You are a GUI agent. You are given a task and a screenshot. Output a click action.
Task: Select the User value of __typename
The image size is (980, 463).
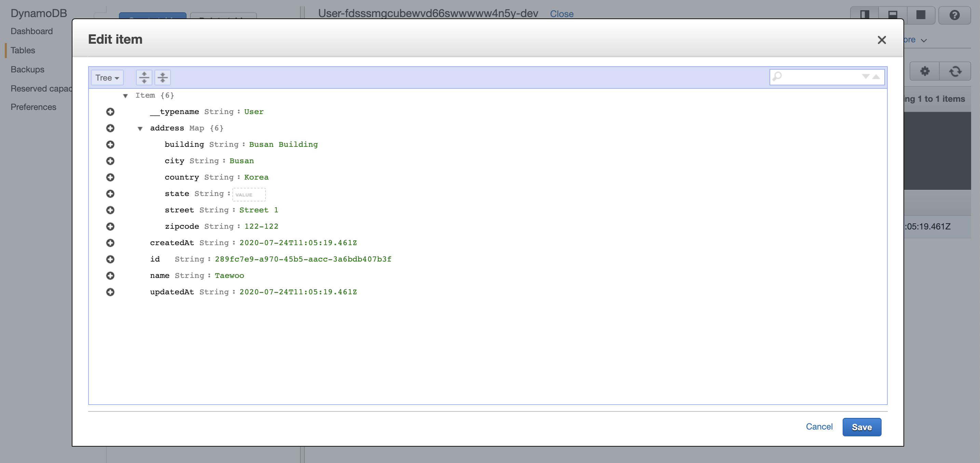(x=254, y=112)
